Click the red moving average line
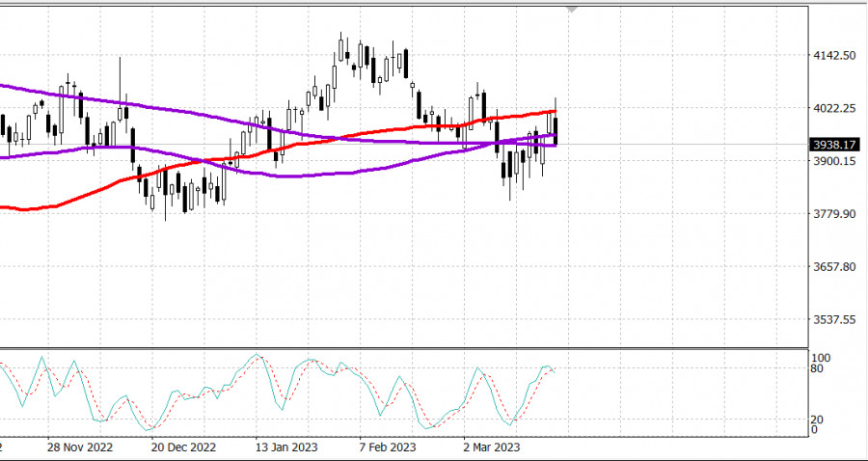Image resolution: width=868 pixels, height=461 pixels. click(x=386, y=130)
